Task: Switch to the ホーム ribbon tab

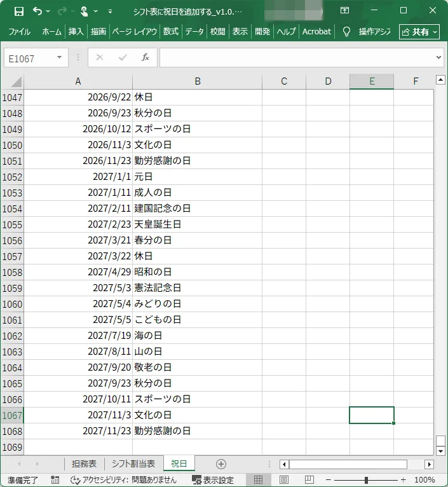Action: [51, 32]
